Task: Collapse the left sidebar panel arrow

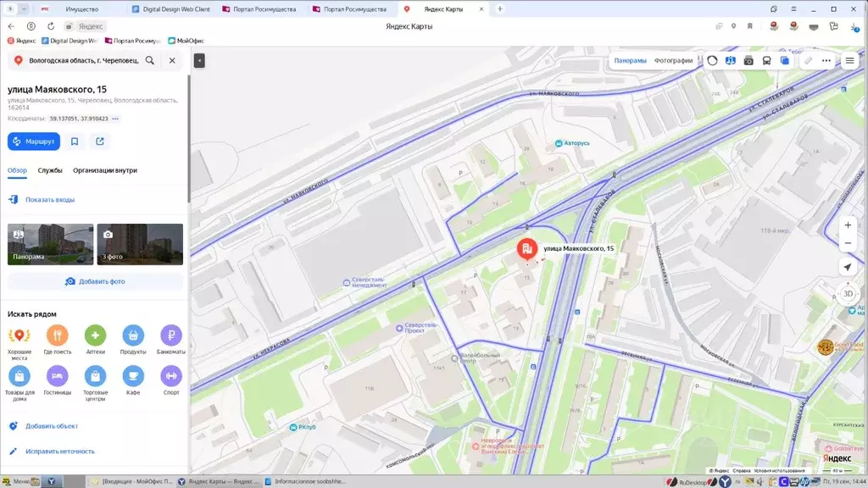Action: pyautogui.click(x=199, y=61)
